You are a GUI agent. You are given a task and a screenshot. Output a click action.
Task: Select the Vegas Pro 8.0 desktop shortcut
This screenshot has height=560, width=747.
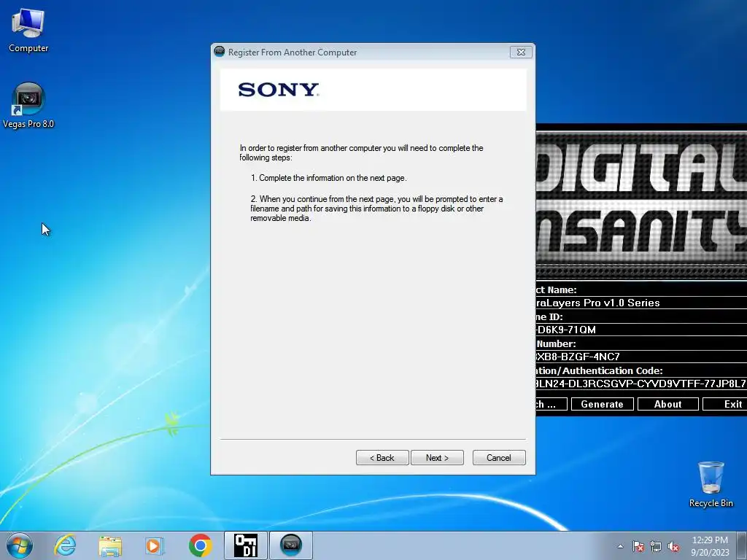point(28,105)
